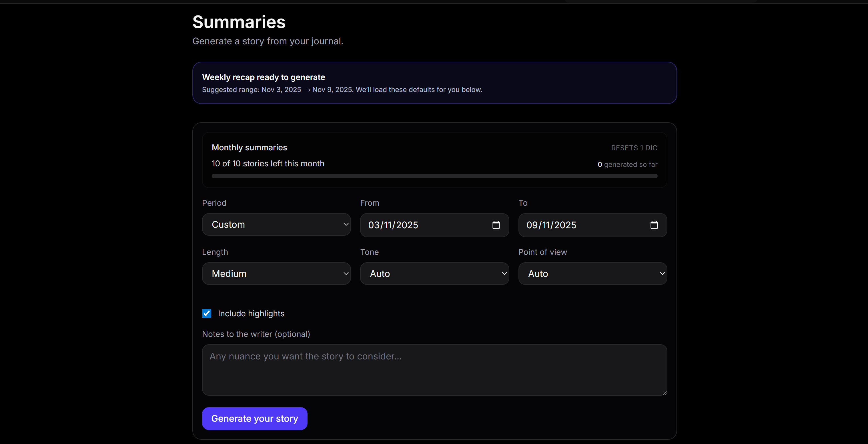
Task: Open the Tone dropdown set to Auto
Action: 434,273
